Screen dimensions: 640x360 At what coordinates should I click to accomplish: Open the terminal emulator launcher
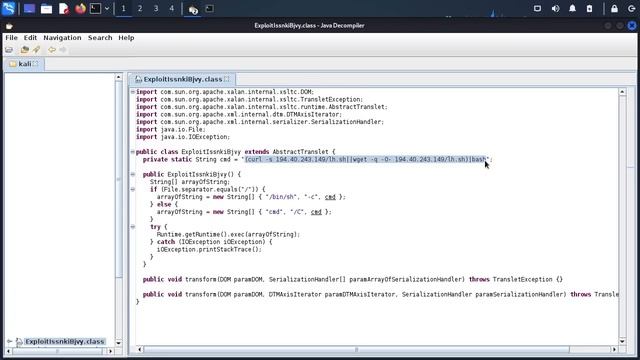click(x=96, y=9)
